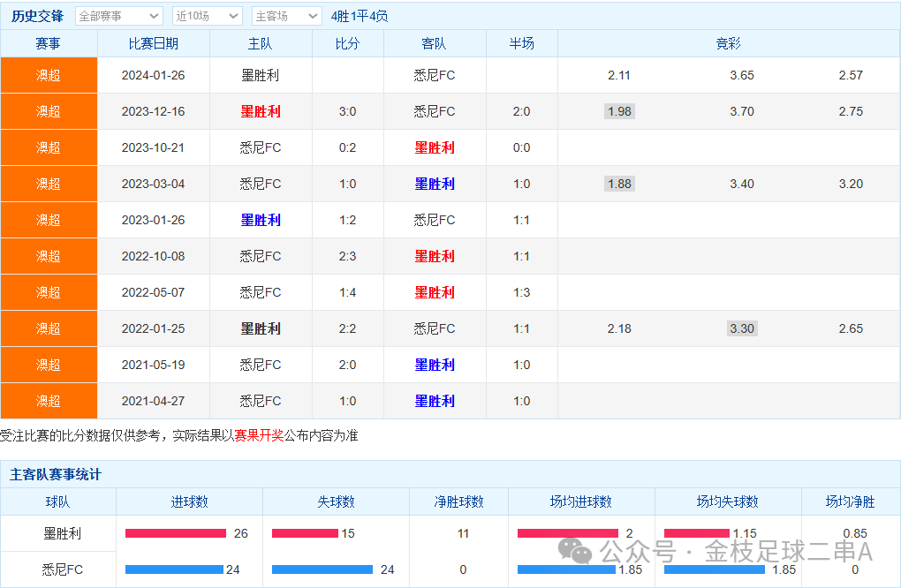This screenshot has width=901, height=588.
Task: Click the 场均净胜 column header
Action: point(851,501)
